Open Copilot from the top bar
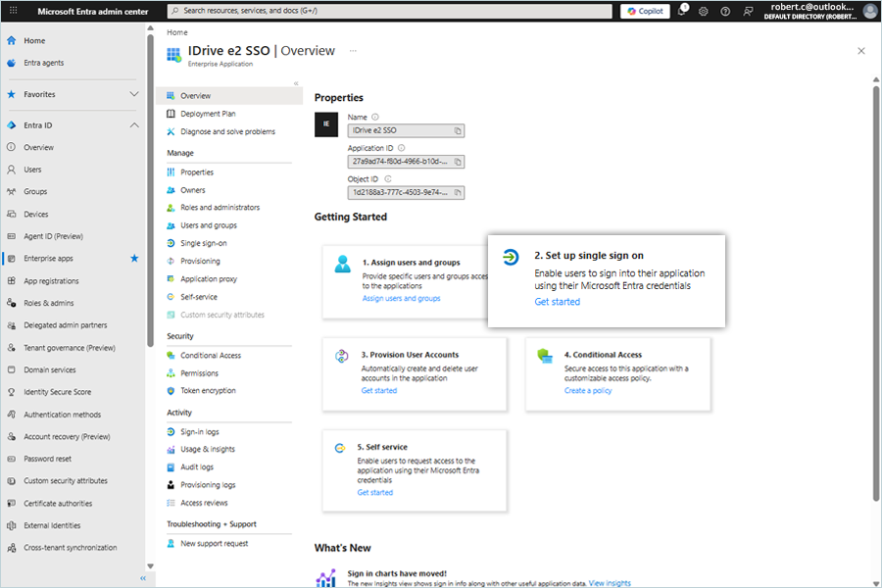This screenshot has height=588, width=882. tap(645, 11)
